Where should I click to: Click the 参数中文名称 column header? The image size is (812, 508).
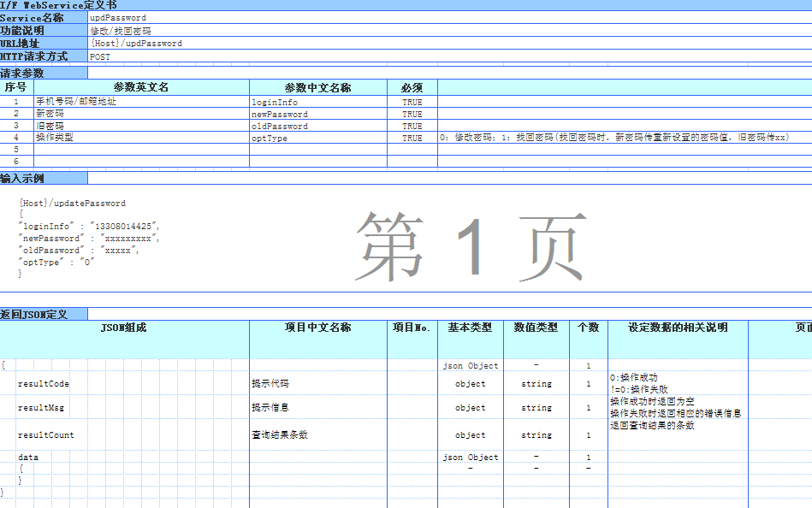coord(318,87)
